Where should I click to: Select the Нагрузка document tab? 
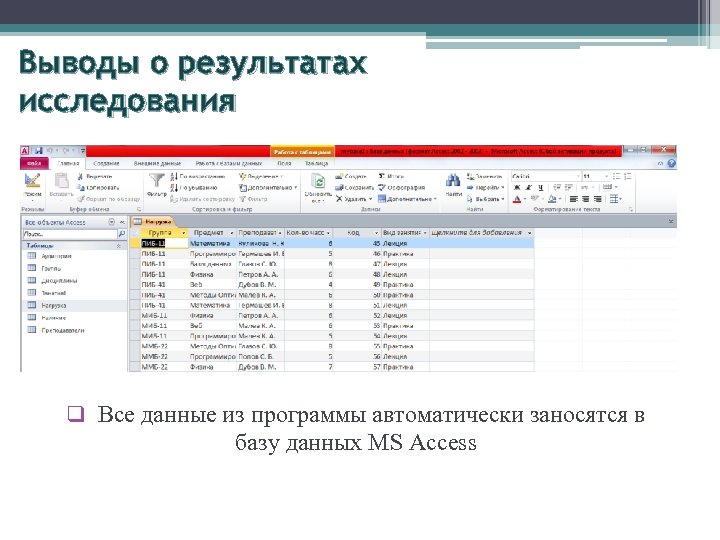(x=152, y=221)
